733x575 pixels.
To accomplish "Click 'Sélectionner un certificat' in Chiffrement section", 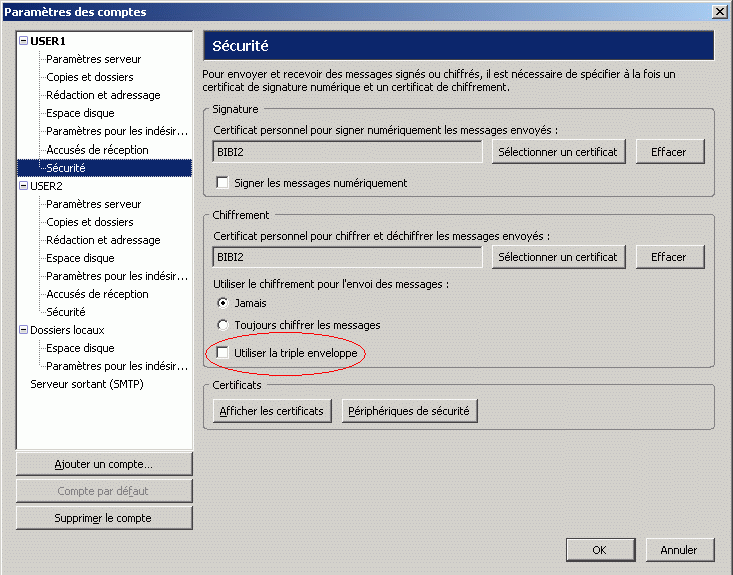I will (x=558, y=257).
